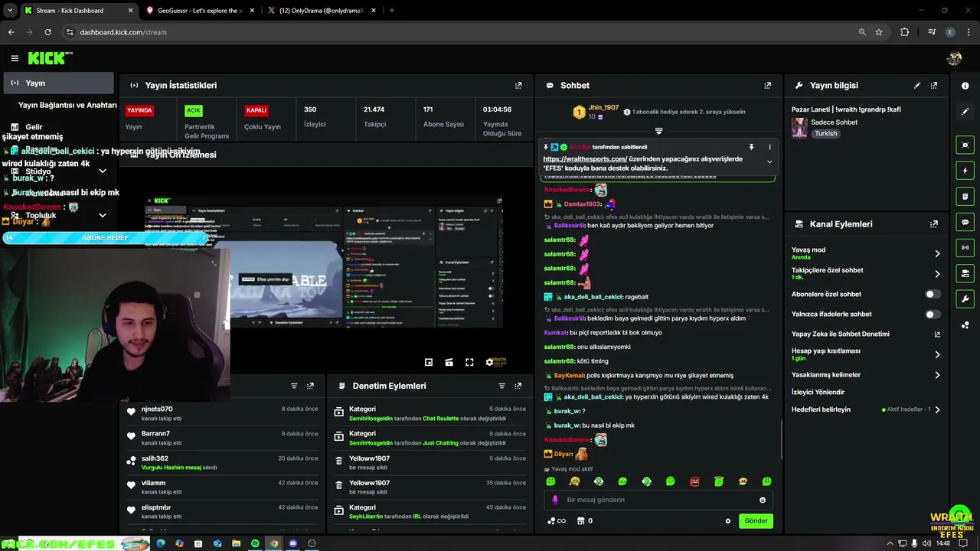980x551 pixels.
Task: Pop out the Kanal Eylemleri panel
Action: (934, 224)
